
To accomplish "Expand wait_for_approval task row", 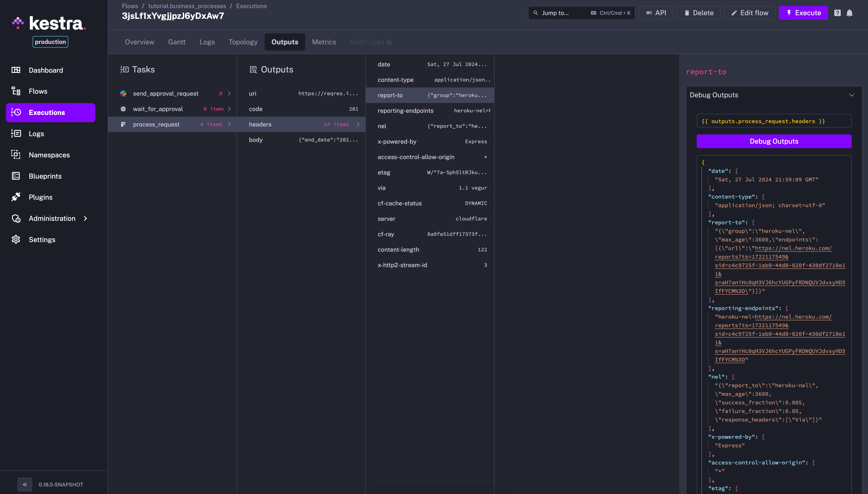I will [x=230, y=108].
